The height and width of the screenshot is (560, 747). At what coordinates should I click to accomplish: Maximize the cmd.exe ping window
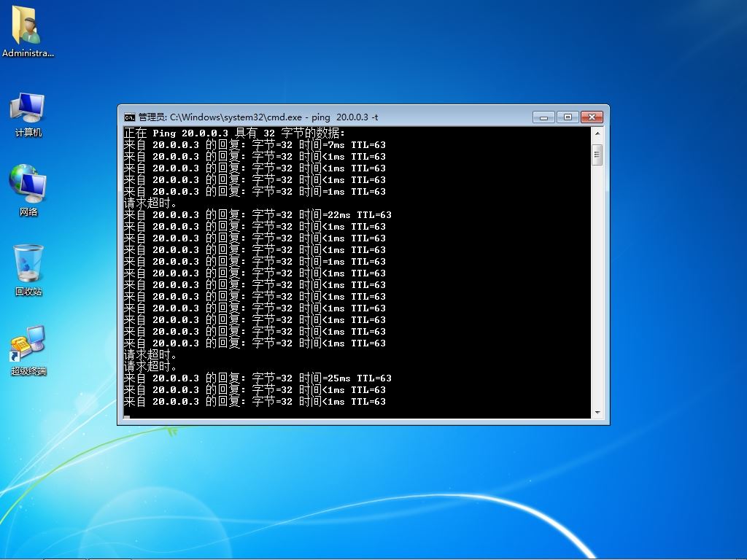click(568, 117)
